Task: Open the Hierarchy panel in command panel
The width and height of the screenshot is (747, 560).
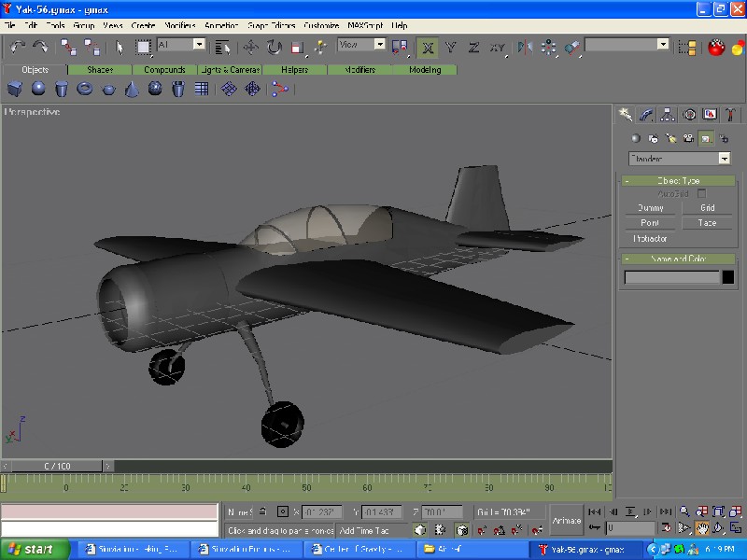Action: [668, 115]
